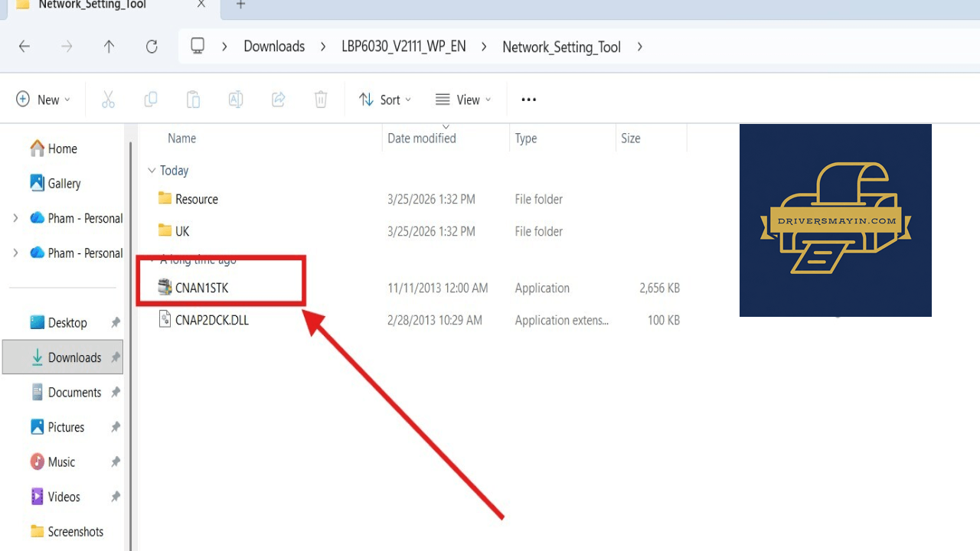This screenshot has height=551, width=980.
Task: Open a new tab with plus button
Action: tap(240, 5)
